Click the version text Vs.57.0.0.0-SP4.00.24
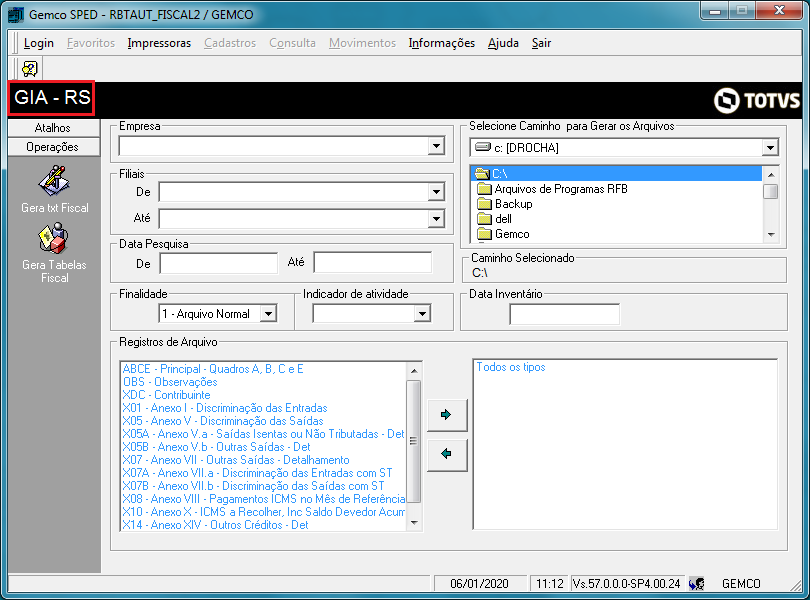The width and height of the screenshot is (810, 601). click(x=627, y=584)
